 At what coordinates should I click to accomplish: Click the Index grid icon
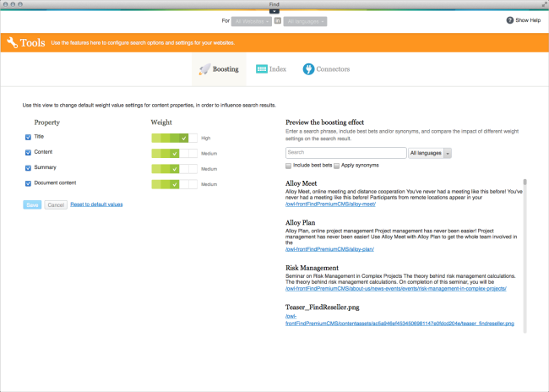[x=262, y=69]
